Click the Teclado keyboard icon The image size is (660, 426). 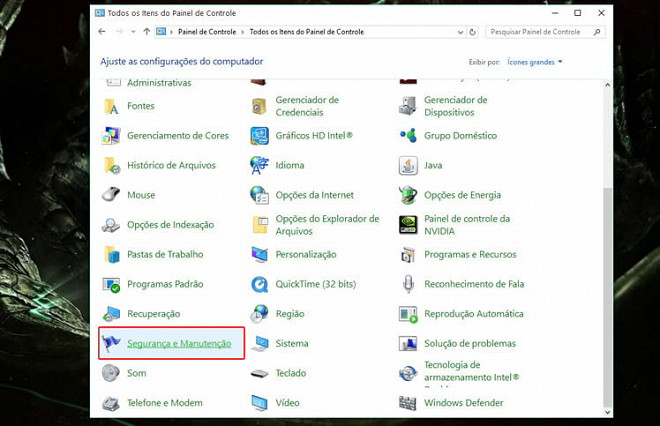[x=260, y=373]
